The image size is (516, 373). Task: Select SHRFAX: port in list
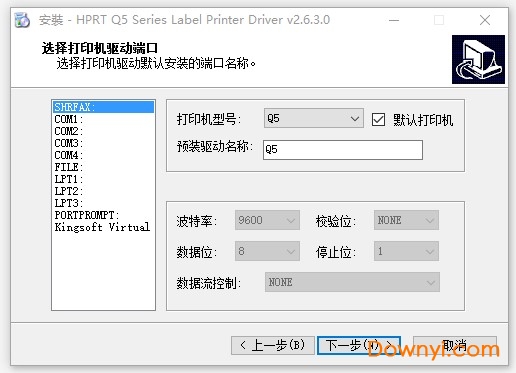[103, 107]
